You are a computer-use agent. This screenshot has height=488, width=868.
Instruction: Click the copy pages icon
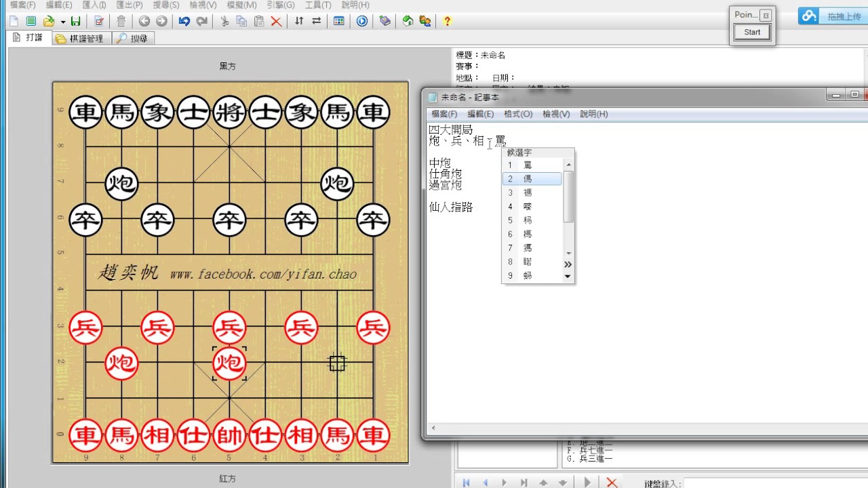[x=241, y=21]
